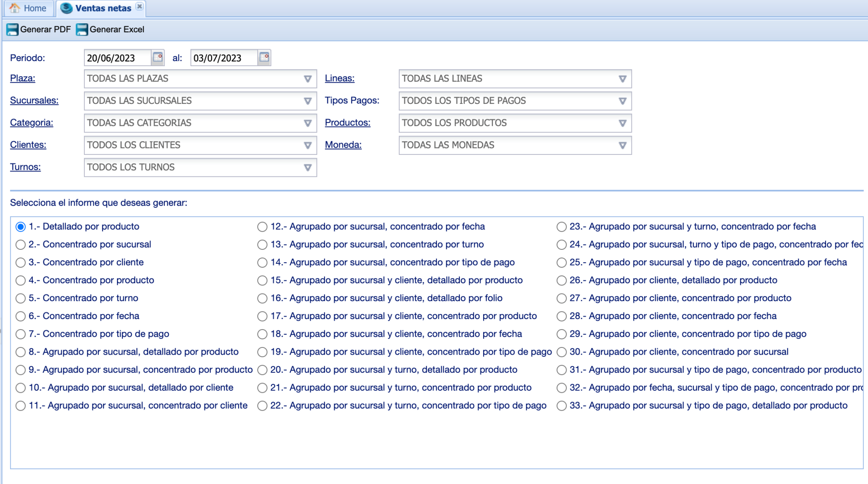The image size is (868, 484).
Task: Open the Tipos Pagos dropdown
Action: point(622,101)
